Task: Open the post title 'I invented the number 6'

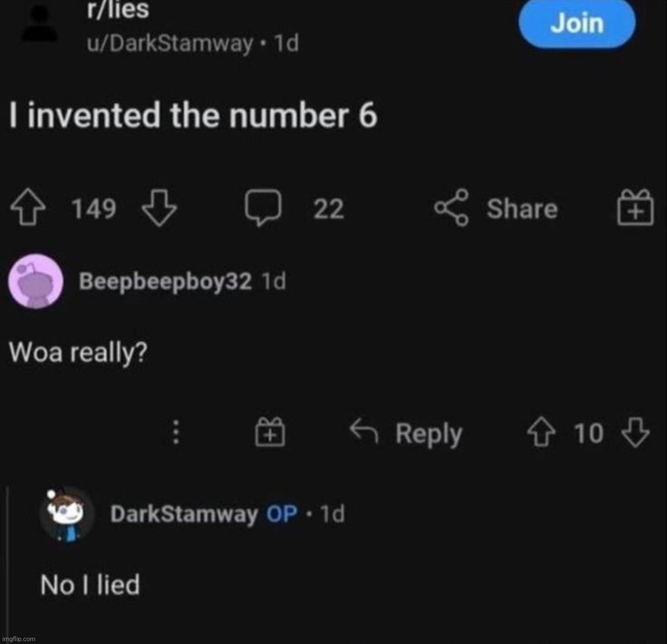Action: pyautogui.click(x=193, y=116)
